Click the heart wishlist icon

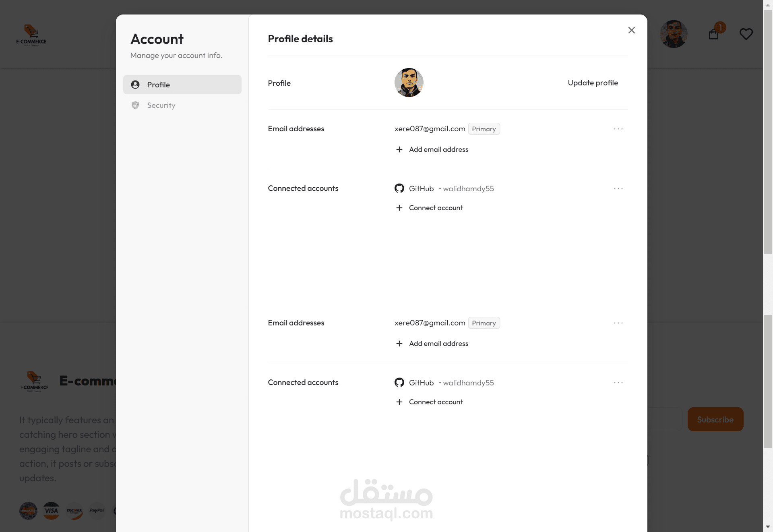click(x=746, y=34)
